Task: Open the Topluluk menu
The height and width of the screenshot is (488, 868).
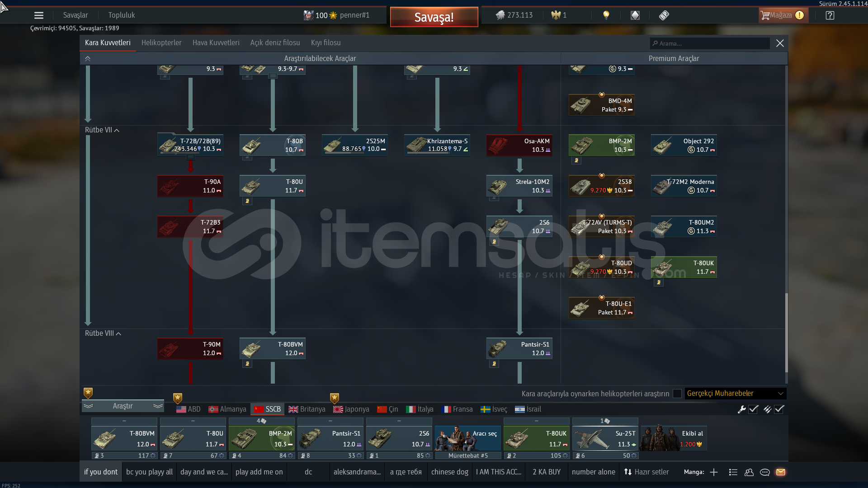Action: click(x=122, y=15)
